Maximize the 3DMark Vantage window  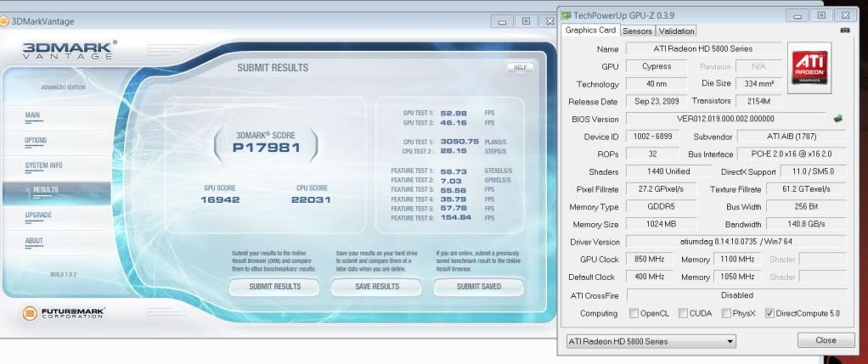click(526, 21)
